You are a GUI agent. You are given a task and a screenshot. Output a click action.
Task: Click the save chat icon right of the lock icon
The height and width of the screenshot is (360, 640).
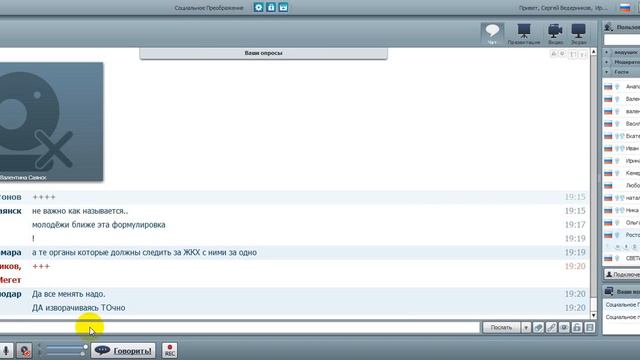tap(590, 327)
